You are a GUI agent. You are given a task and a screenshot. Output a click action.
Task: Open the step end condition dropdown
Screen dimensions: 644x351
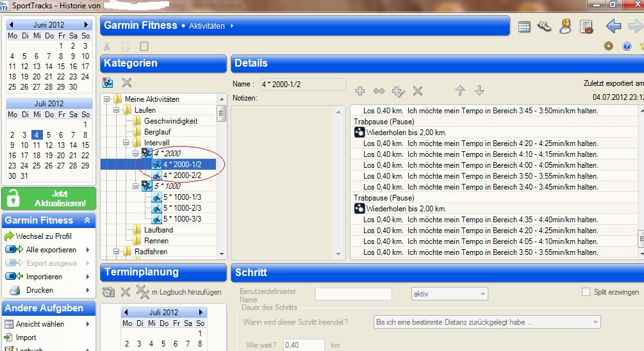486,322
